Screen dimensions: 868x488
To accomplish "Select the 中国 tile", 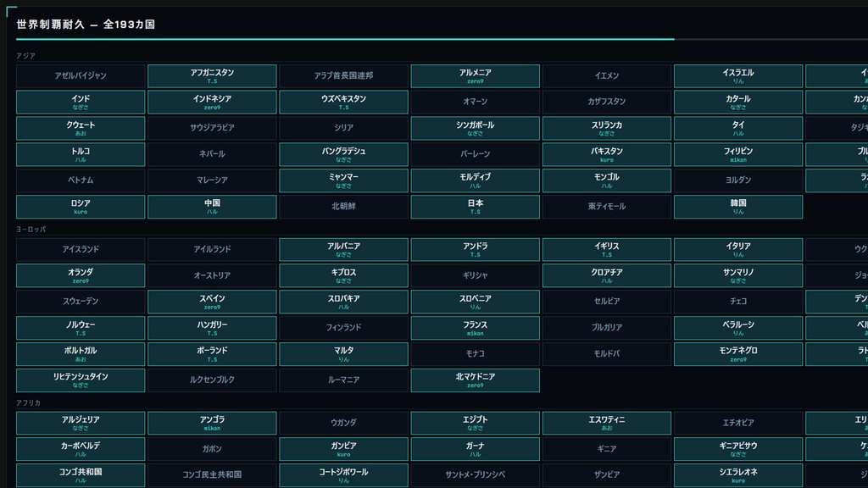I will click(x=212, y=207).
